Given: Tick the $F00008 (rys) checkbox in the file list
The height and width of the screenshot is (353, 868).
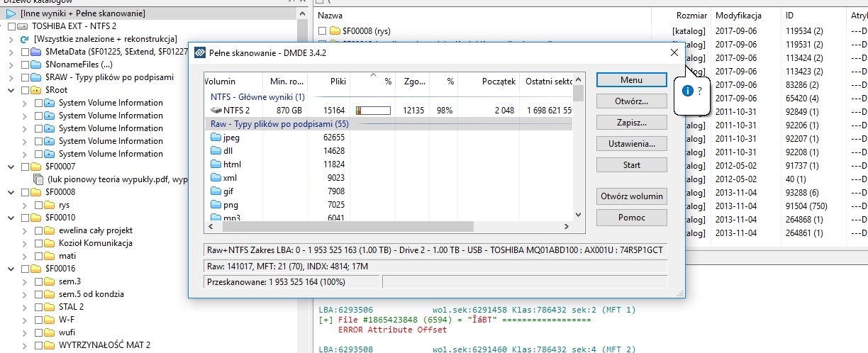Looking at the screenshot, I should tap(323, 31).
